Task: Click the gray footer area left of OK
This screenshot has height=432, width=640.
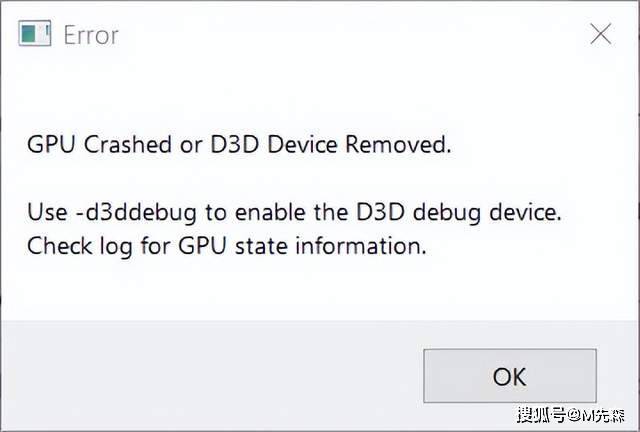Action: 212,376
